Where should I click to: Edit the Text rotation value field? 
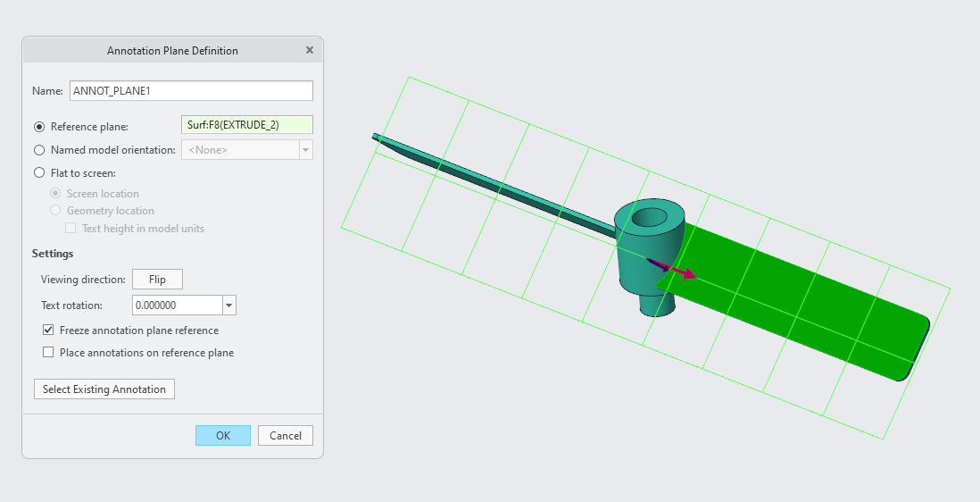point(178,305)
